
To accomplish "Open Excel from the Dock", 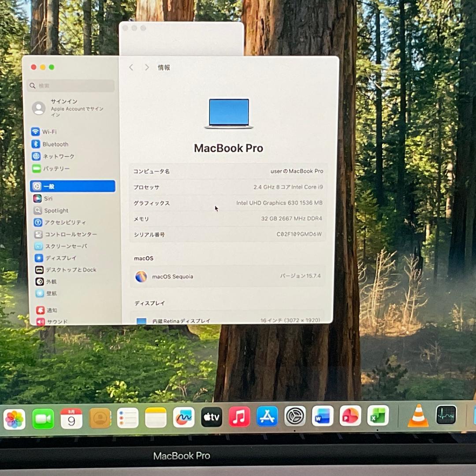I will pyautogui.click(x=377, y=416).
